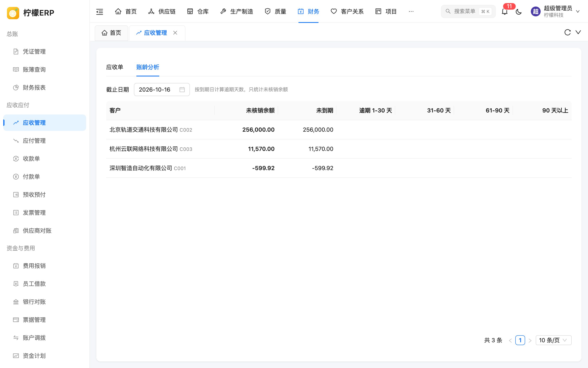Image resolution: width=588 pixels, height=368 pixels.
Task: Switch to the 应收单 sub-tab
Action: [x=115, y=67]
